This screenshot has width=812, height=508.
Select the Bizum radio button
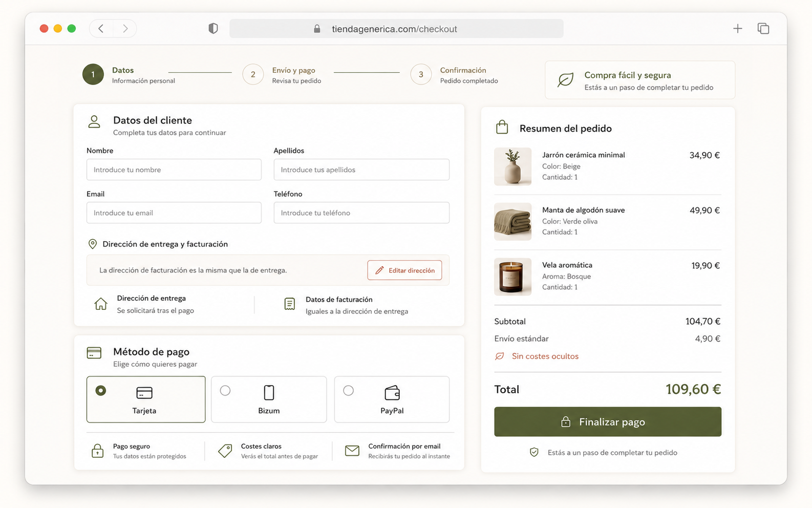(x=225, y=391)
